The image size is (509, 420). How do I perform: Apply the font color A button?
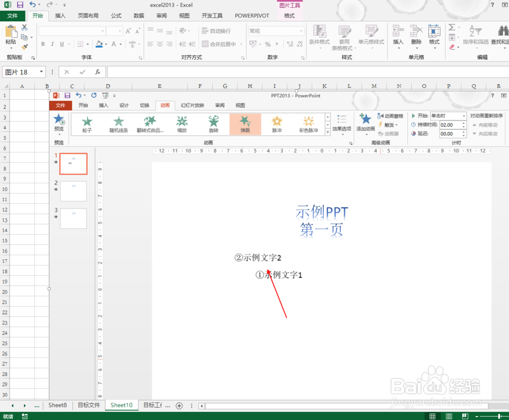114,44
